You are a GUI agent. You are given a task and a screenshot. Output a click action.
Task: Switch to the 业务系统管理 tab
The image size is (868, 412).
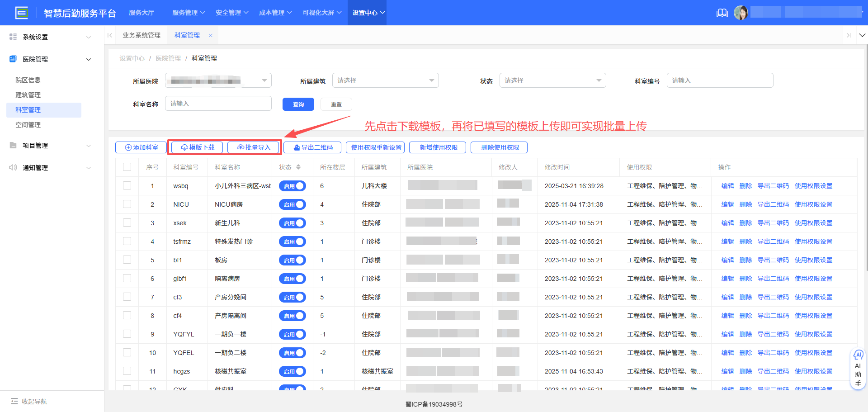(142, 35)
